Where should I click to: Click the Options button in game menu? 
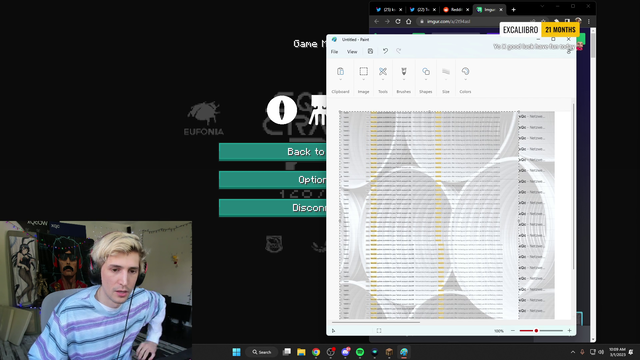tap(272, 180)
